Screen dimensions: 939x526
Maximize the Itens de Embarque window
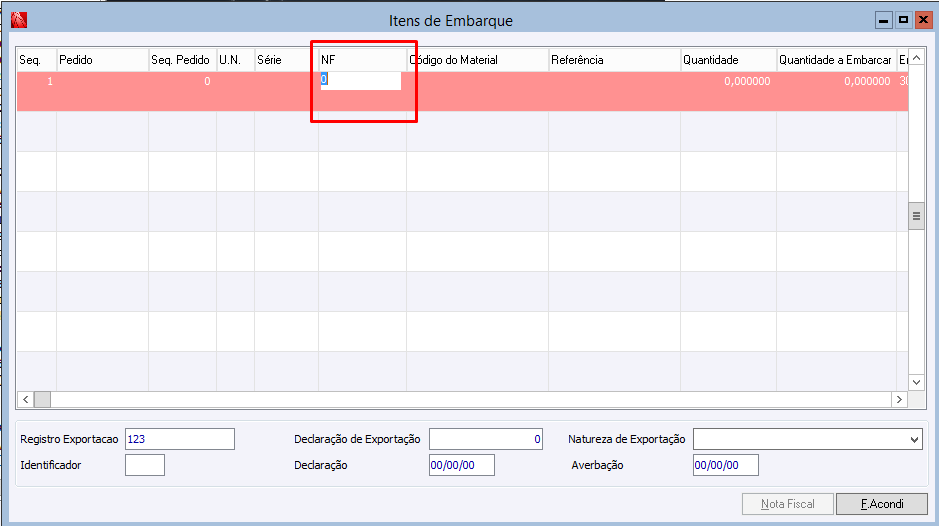(x=903, y=20)
